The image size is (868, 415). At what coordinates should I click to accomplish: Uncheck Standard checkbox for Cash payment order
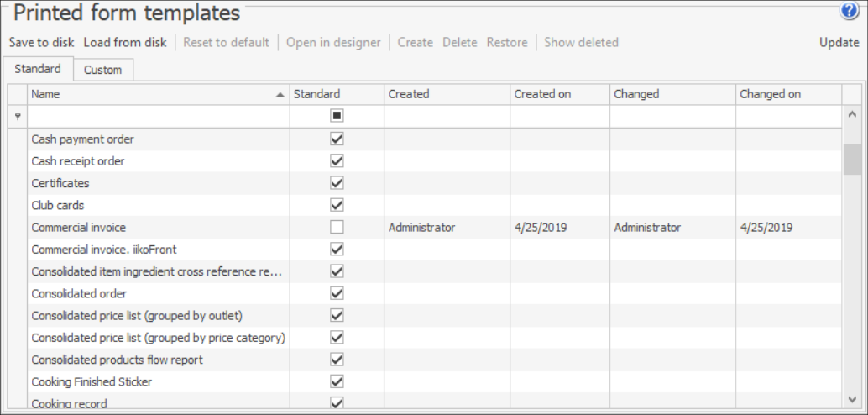pos(337,139)
